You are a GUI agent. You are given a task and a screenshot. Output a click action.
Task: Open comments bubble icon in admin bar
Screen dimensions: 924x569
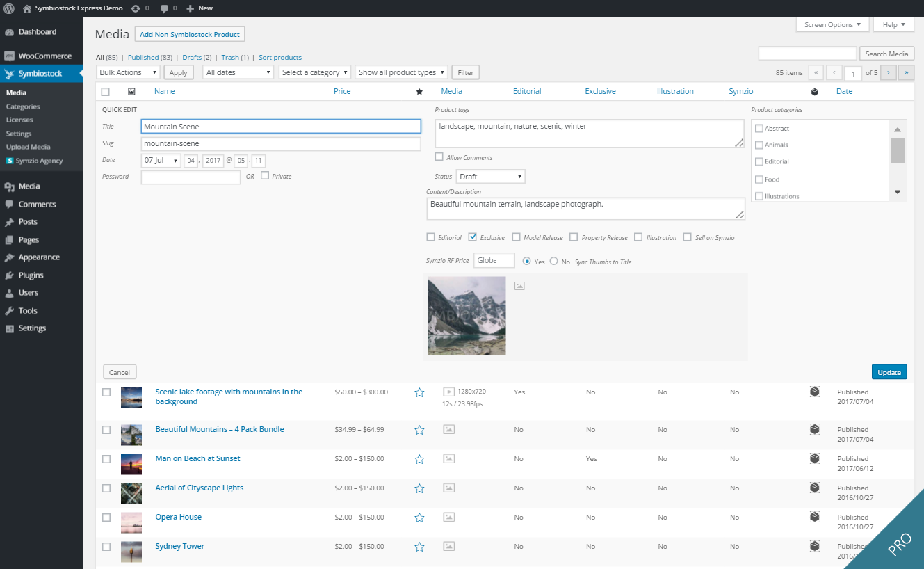tap(164, 8)
